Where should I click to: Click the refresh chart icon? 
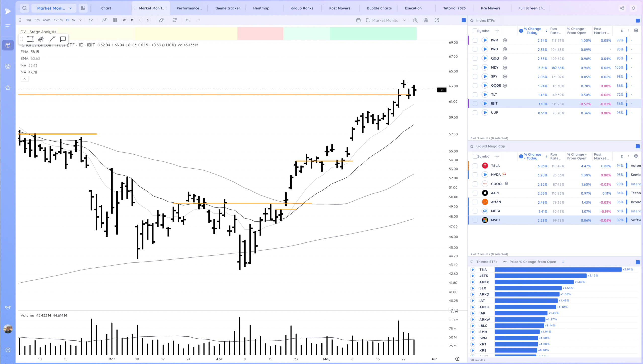coord(175,20)
